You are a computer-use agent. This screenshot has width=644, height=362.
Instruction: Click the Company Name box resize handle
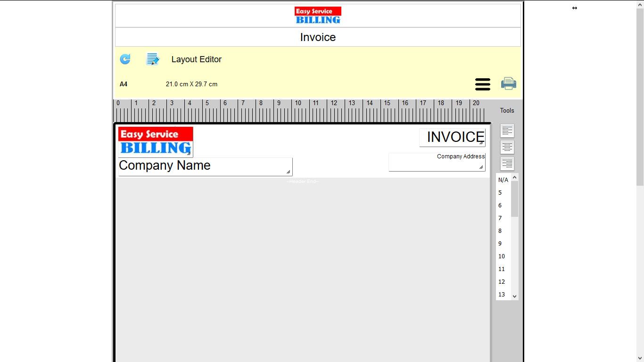(x=289, y=172)
